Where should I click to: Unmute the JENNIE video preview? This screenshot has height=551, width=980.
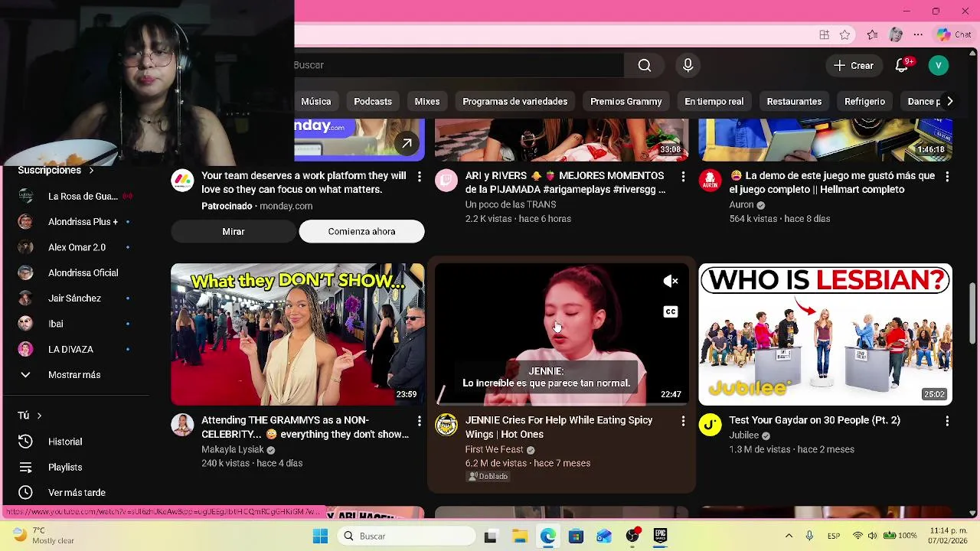[670, 282]
